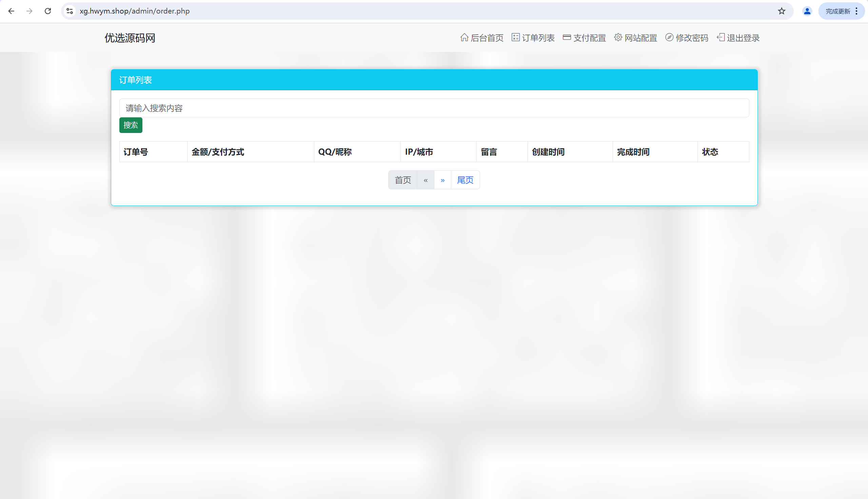Open 订单列表 in the navigation
Viewport: 868px width, 499px height.
pyautogui.click(x=533, y=38)
